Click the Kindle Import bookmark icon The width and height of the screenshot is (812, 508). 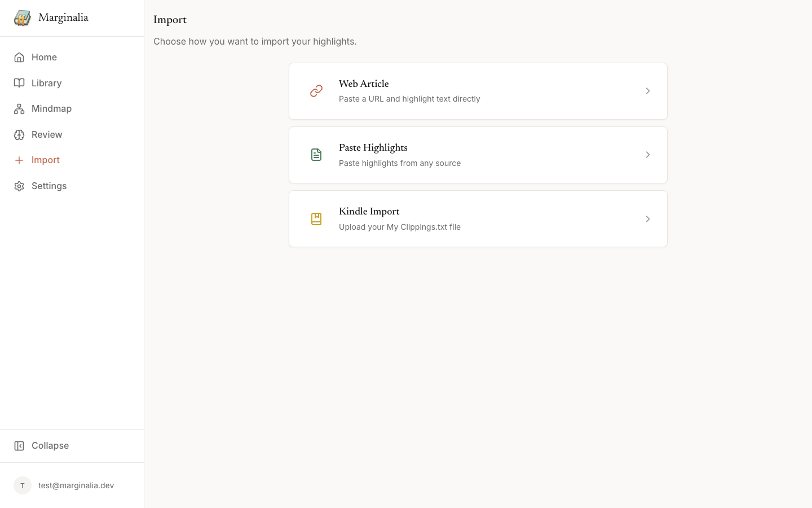coord(316,219)
